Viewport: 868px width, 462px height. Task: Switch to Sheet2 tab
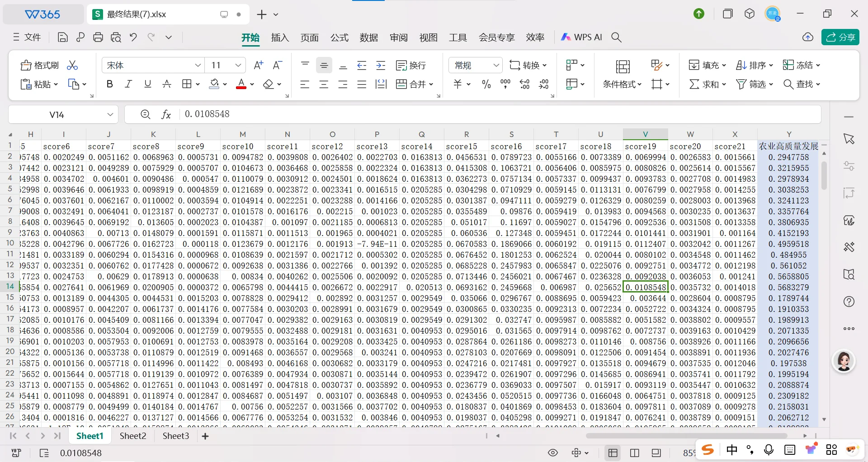coord(133,436)
